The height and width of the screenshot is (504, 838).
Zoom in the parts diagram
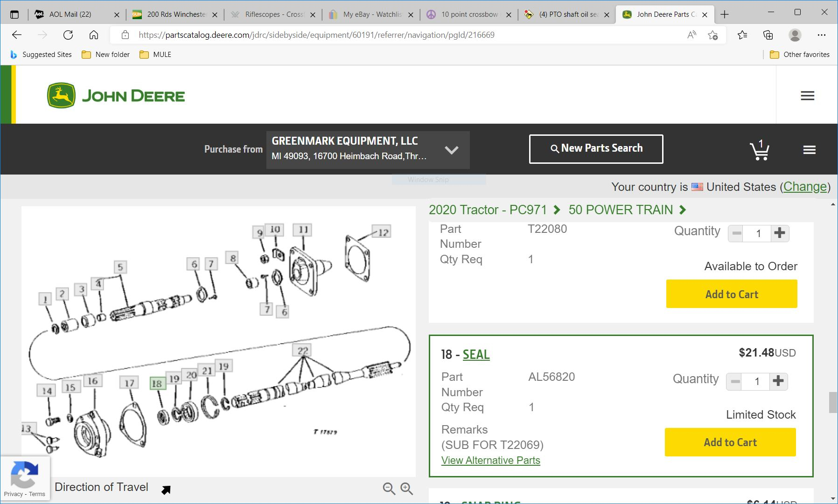[x=407, y=489]
